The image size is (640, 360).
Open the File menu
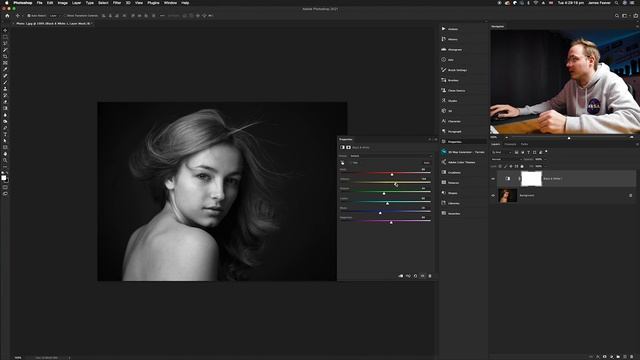click(x=40, y=2)
